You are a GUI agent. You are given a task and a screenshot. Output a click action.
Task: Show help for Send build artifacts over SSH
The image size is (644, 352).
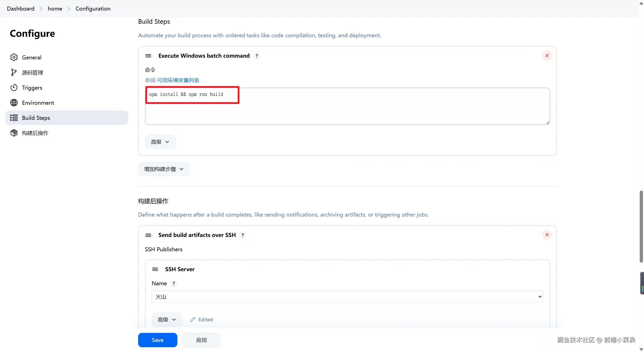pyautogui.click(x=243, y=235)
